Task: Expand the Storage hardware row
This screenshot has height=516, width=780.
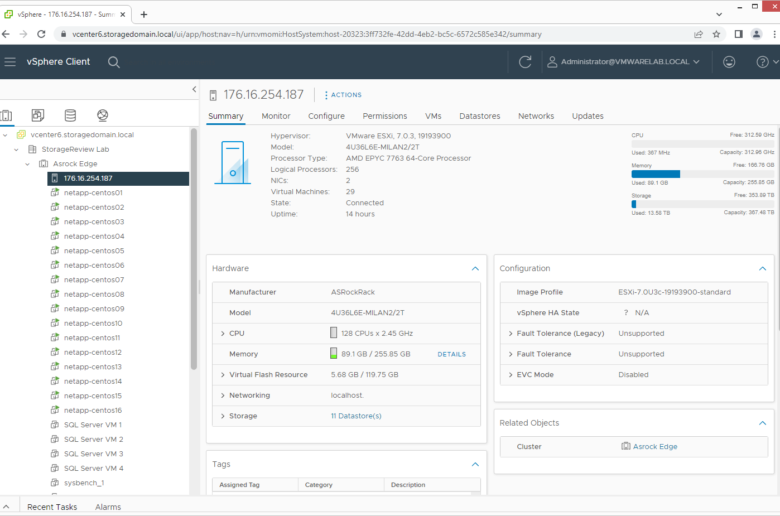Action: pos(222,416)
